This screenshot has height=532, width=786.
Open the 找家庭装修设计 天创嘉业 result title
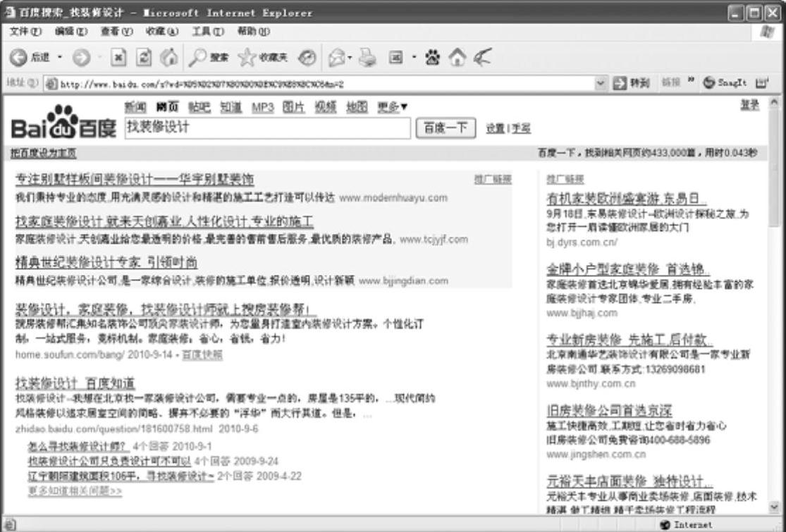tap(164, 221)
